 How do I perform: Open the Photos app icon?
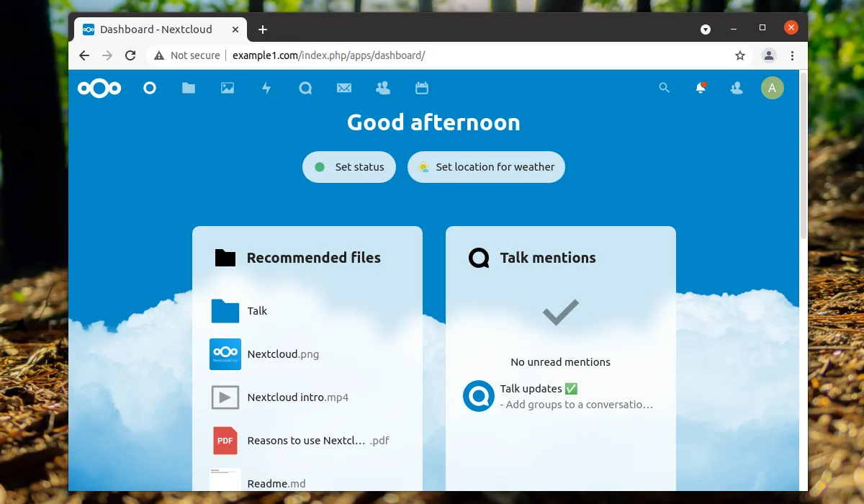coord(228,88)
